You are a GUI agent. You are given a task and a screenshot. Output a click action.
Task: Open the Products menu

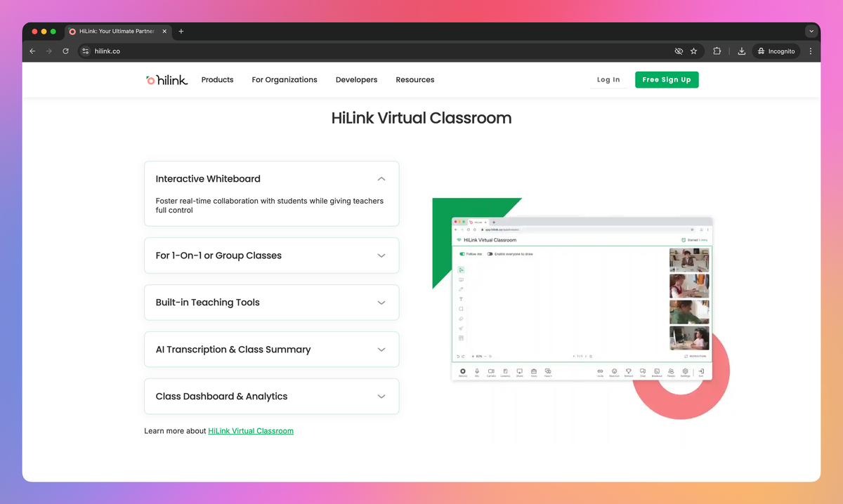[217, 80]
